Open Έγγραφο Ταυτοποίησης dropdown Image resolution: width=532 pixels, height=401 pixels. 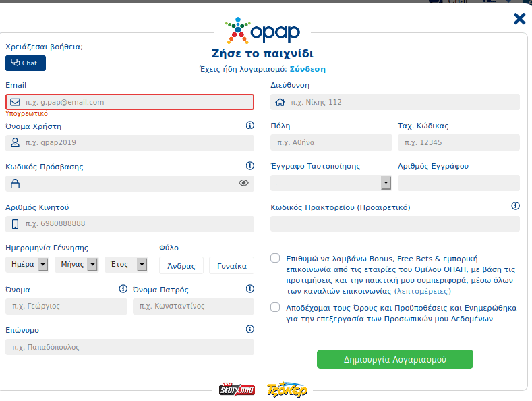(331, 183)
